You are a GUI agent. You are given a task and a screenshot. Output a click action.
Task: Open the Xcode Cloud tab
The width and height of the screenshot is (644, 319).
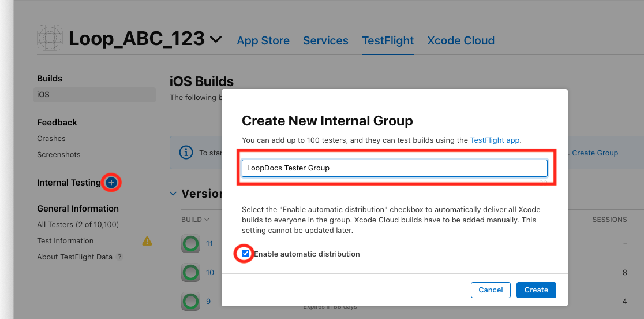[460, 40]
